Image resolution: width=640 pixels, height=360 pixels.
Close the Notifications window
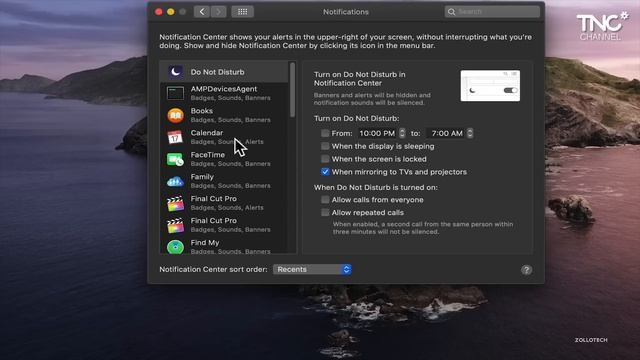coord(159,12)
